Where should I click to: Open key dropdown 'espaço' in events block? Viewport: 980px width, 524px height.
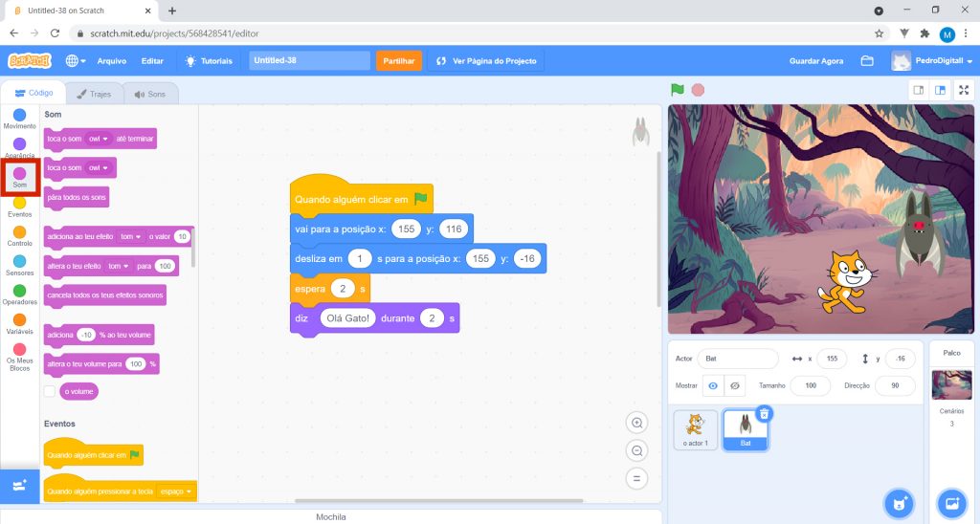coord(175,491)
